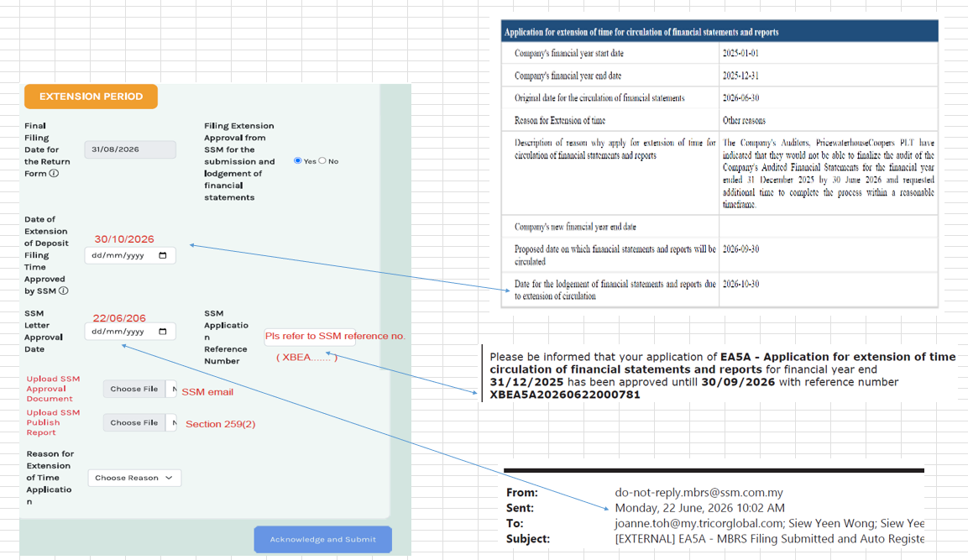Image resolution: width=968 pixels, height=560 pixels.
Task: Choose File for SSM Approval Document
Action: point(134,389)
